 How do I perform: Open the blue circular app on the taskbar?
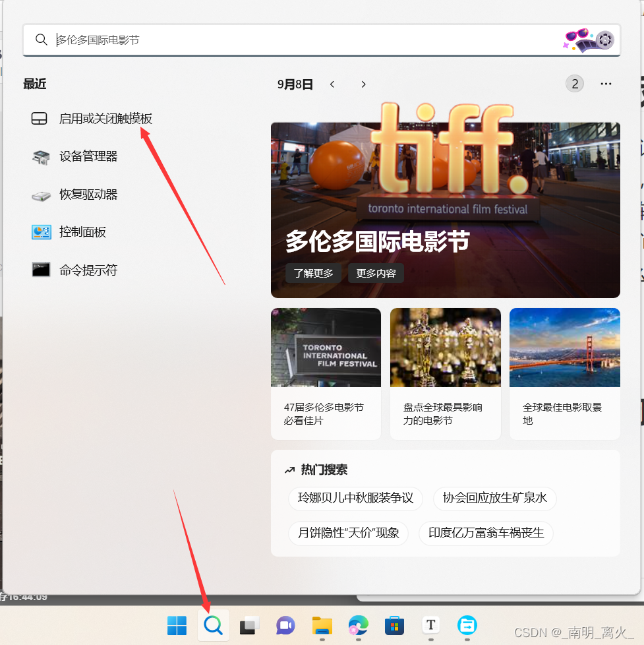[467, 626]
